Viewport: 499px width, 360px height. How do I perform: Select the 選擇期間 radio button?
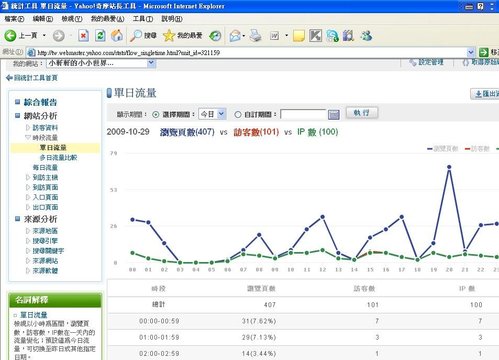[x=156, y=114]
